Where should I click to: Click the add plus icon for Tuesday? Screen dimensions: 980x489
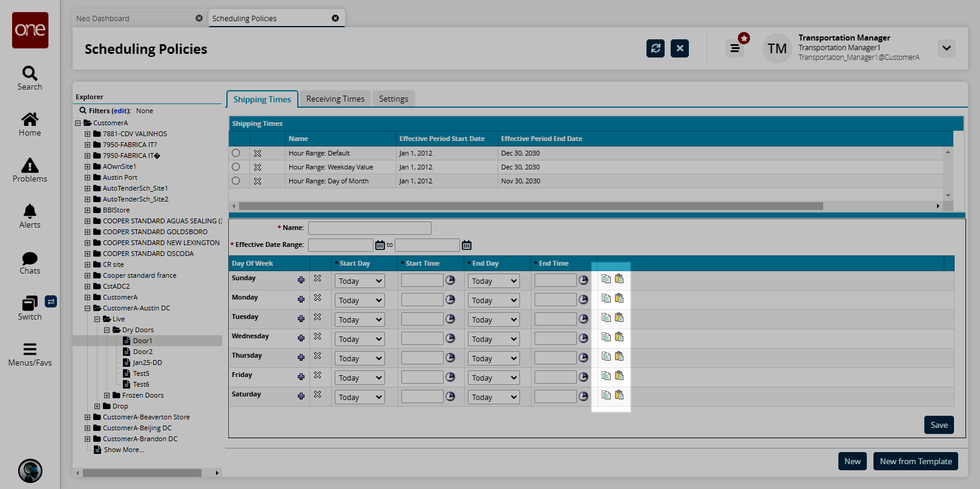[301, 319]
